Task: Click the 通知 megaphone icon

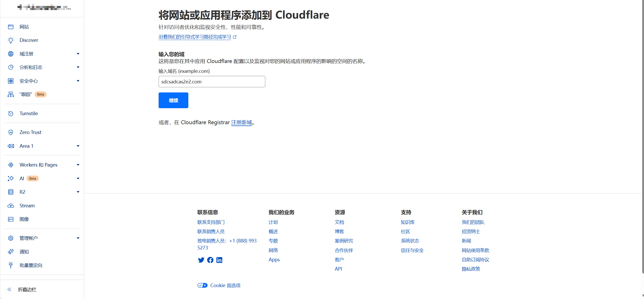Action: pyautogui.click(x=11, y=252)
